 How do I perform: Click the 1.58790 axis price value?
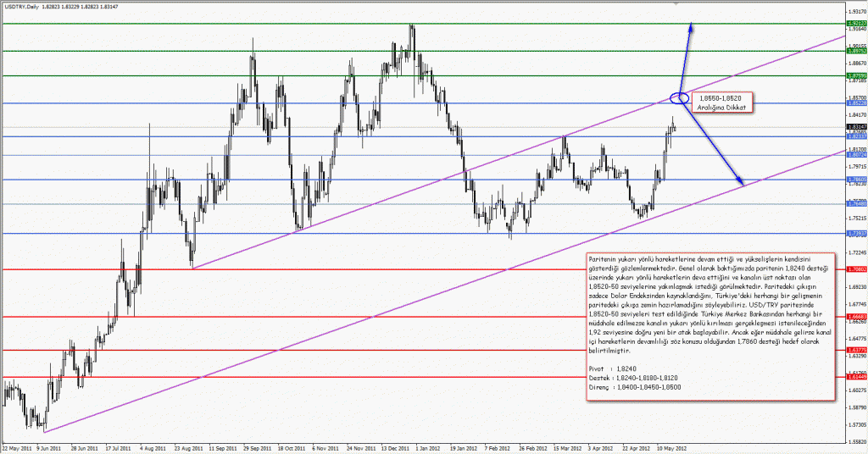click(x=856, y=407)
